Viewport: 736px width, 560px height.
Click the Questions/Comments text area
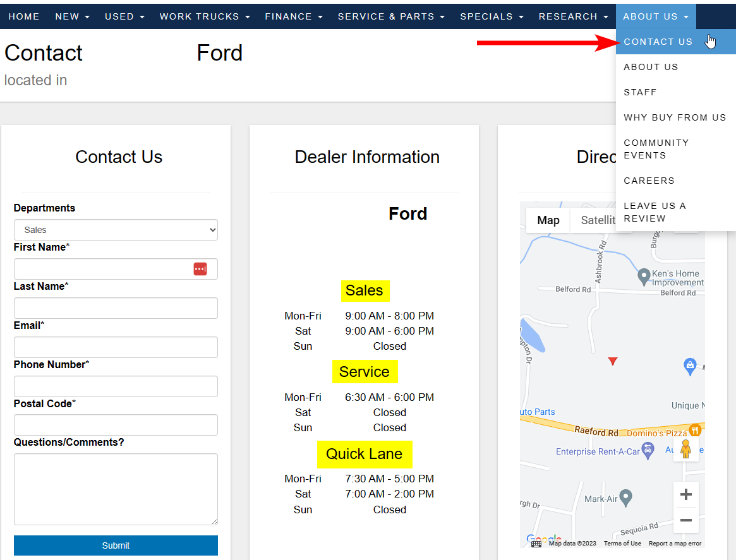[x=116, y=489]
